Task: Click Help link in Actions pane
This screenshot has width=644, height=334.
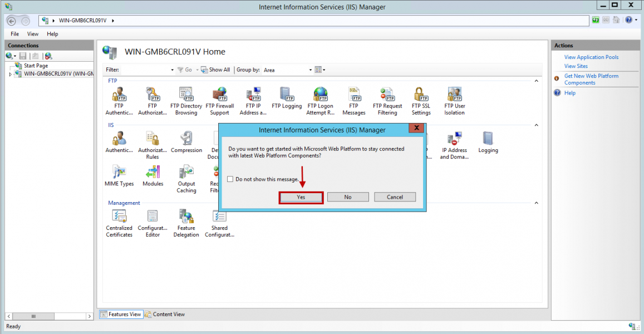Action: tap(569, 93)
